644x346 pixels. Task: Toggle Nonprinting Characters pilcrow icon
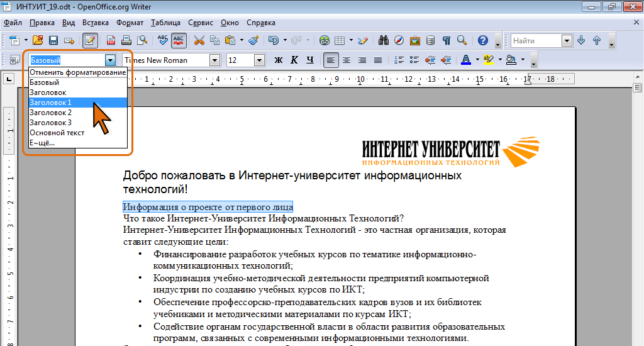(447, 40)
